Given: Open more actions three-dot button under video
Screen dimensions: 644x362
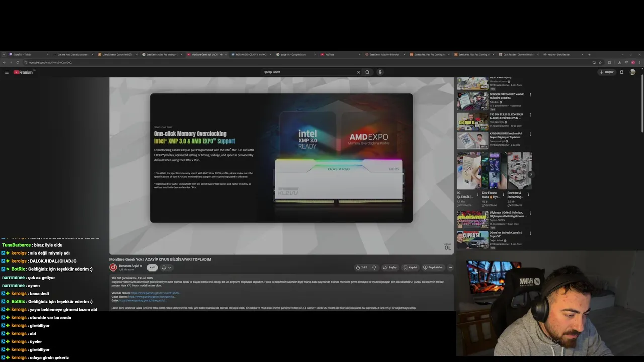Looking at the screenshot, I should pos(450,267).
